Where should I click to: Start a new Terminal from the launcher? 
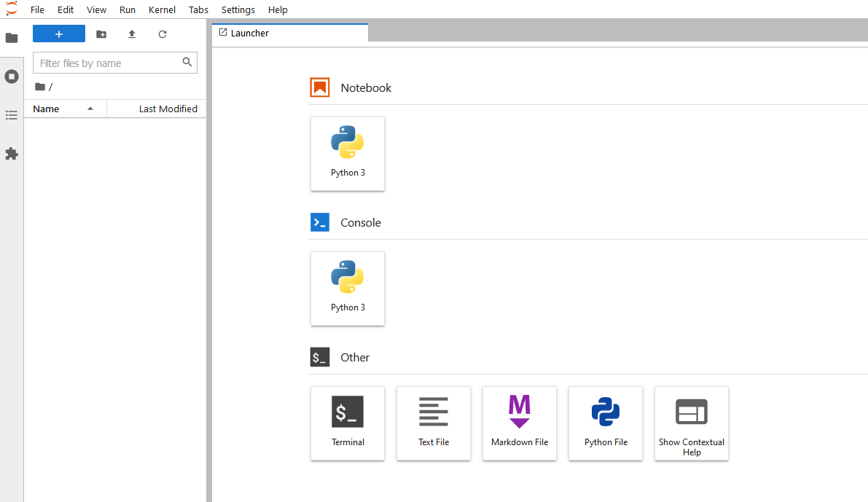348,423
